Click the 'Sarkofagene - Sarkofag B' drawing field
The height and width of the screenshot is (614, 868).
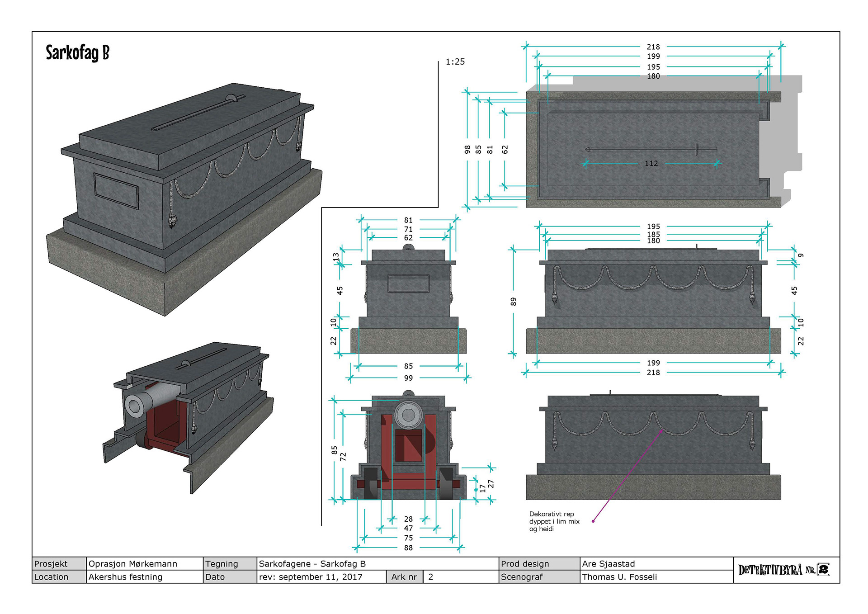(312, 564)
